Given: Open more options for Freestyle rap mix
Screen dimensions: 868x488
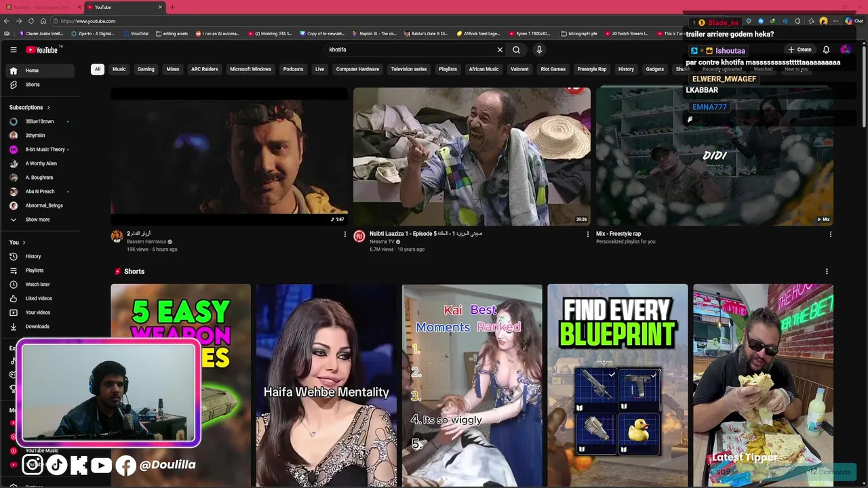Looking at the screenshot, I should 830,235.
